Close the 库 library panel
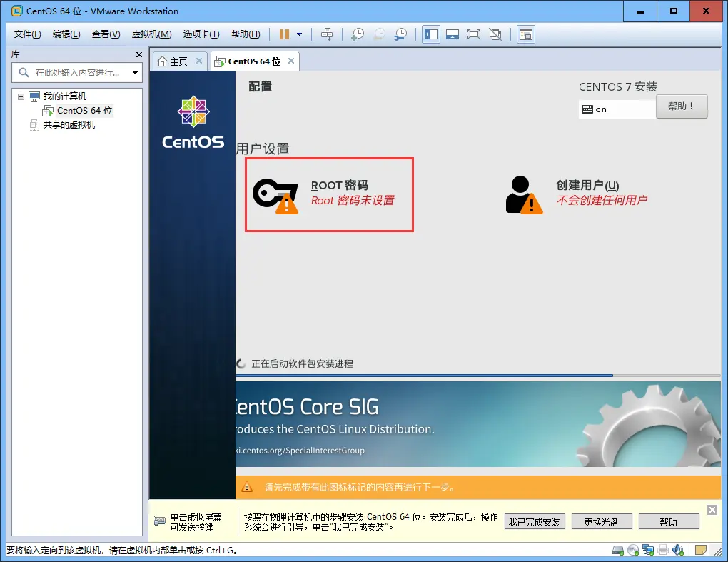 [139, 55]
